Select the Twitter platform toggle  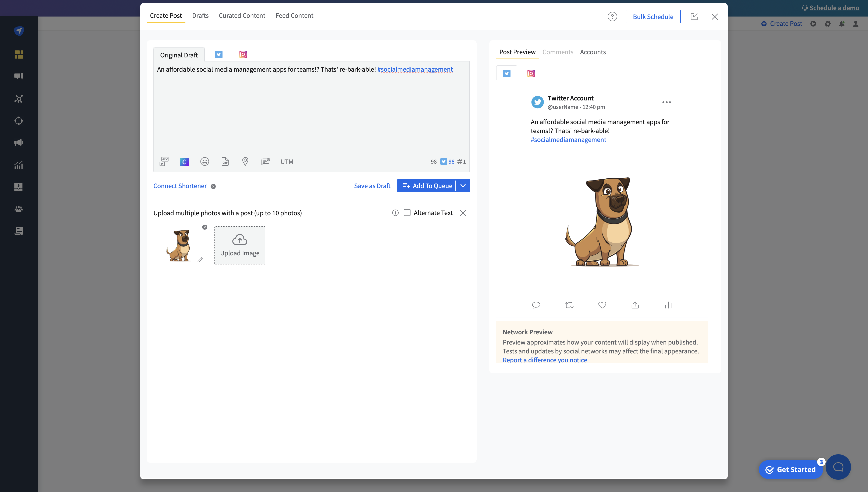(218, 54)
